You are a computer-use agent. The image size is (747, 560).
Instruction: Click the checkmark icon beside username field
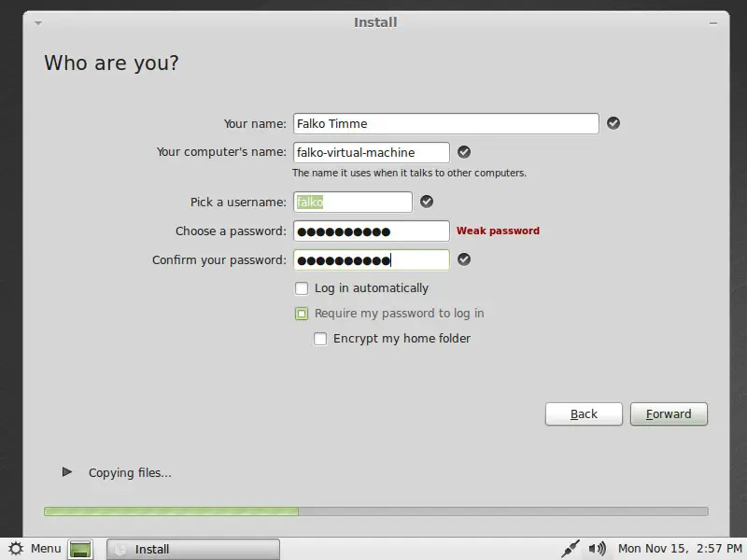point(427,202)
